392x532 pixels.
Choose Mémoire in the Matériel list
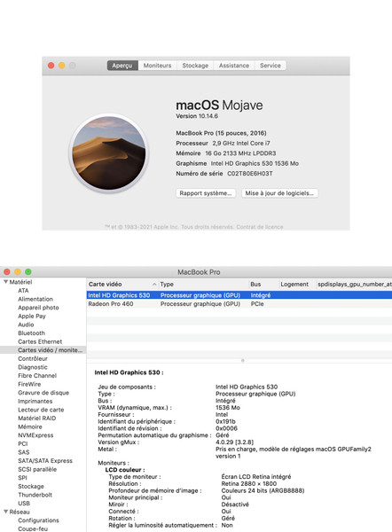coord(30,426)
